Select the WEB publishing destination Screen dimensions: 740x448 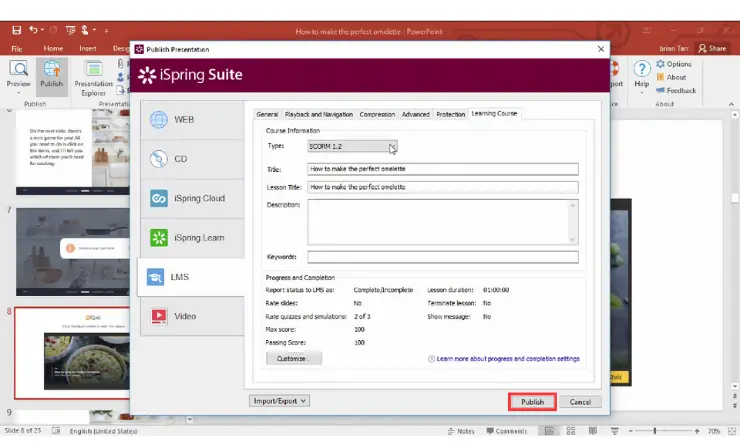[x=193, y=119]
